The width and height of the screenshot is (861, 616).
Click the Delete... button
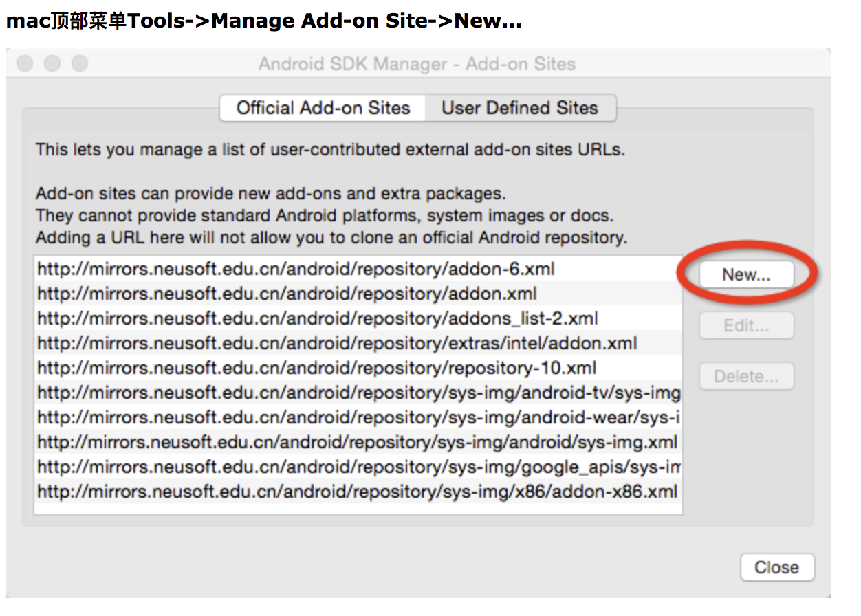pyautogui.click(x=746, y=377)
